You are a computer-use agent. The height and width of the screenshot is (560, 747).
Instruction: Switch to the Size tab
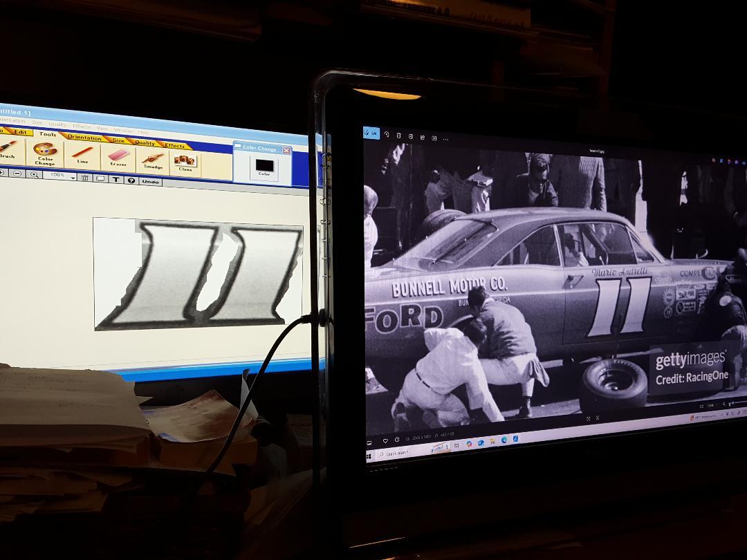[118, 140]
